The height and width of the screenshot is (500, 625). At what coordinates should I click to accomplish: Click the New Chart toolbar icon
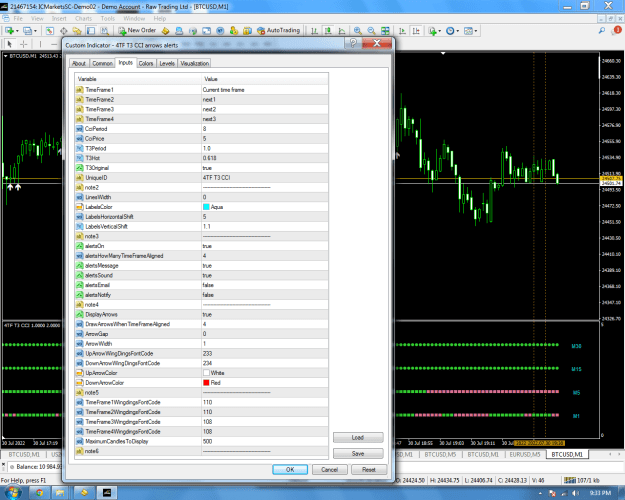point(9,31)
